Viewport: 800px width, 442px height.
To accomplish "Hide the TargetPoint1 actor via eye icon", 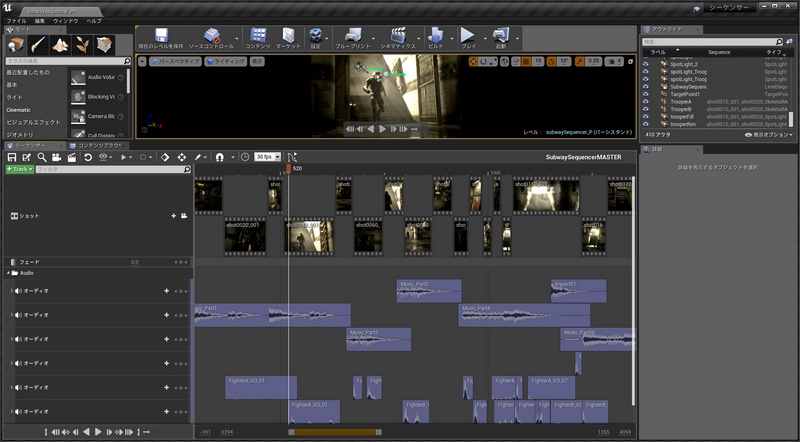I will (646, 93).
